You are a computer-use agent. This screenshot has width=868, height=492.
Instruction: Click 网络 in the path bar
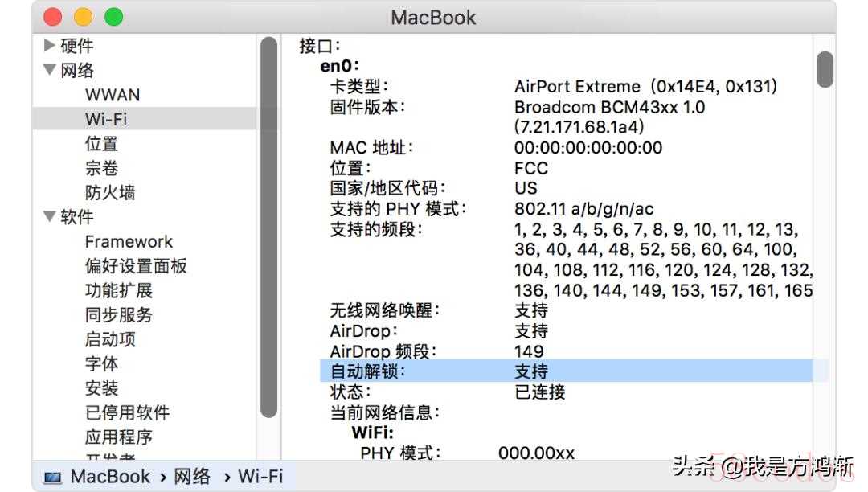[x=191, y=476]
